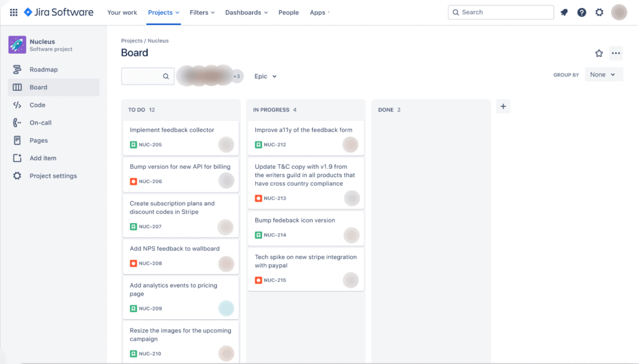Click the Roadmap icon in sidebar
Image resolution: width=639 pixels, height=364 pixels.
[17, 70]
